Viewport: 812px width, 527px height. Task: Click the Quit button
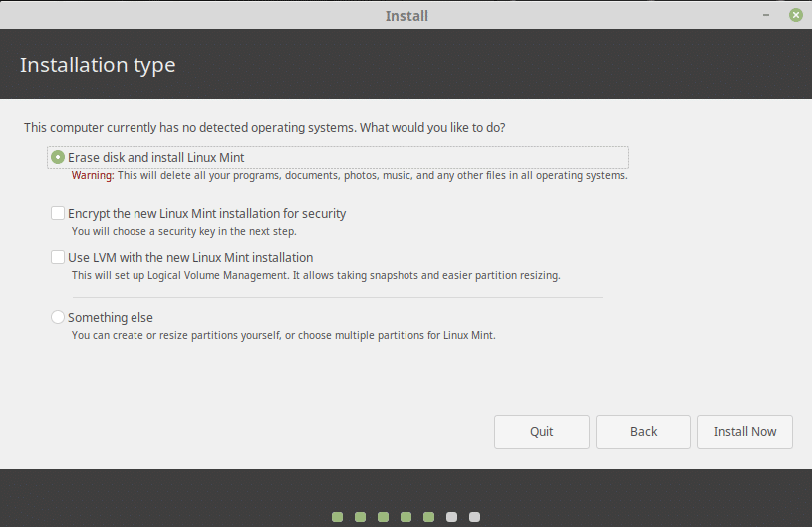(542, 432)
